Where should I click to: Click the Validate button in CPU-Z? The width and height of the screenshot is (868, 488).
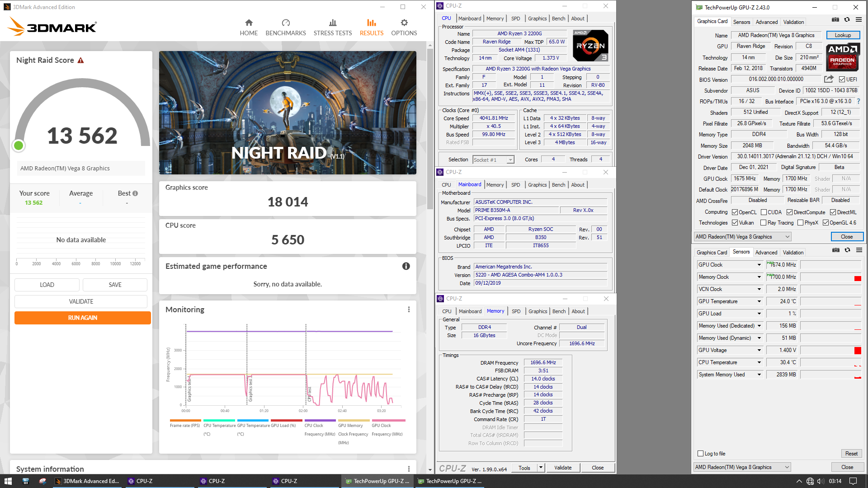563,468
